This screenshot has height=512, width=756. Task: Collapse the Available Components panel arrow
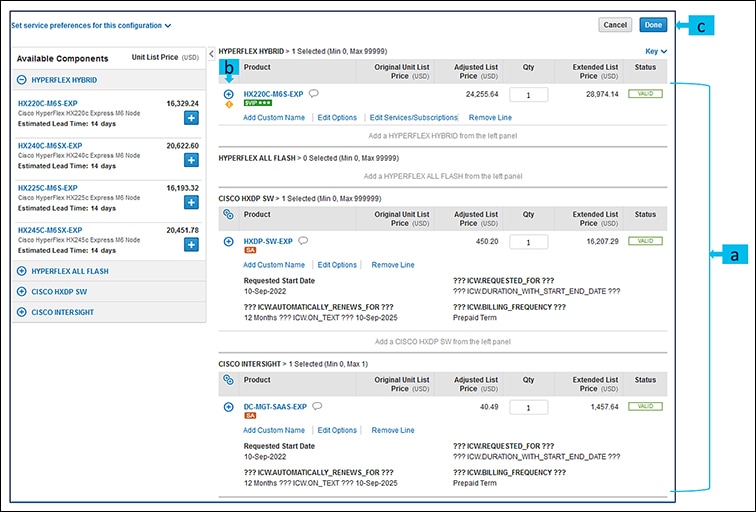(211, 54)
